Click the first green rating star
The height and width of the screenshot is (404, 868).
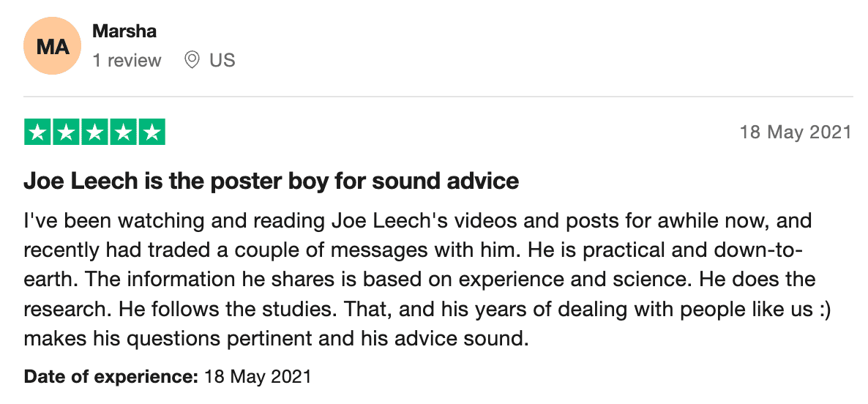pos(37,132)
